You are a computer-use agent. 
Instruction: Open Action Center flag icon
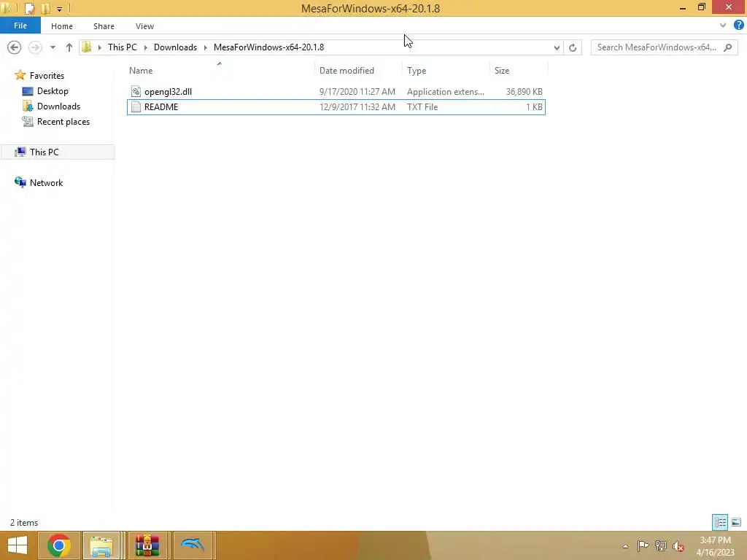tap(643, 545)
